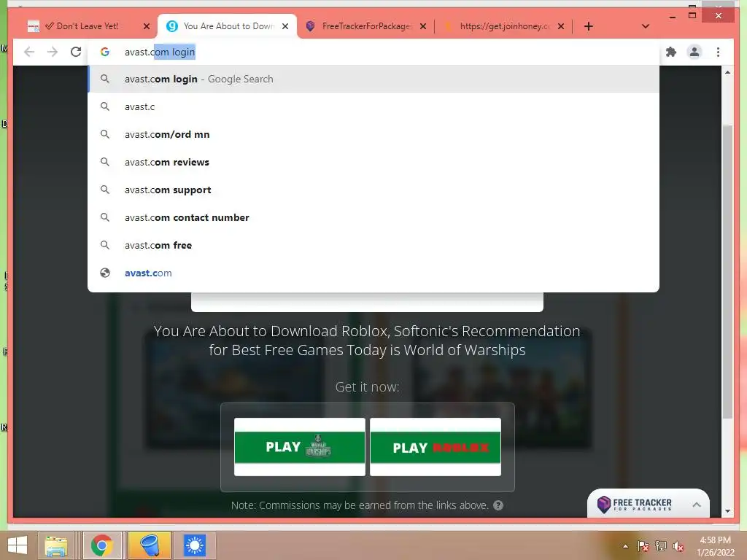Open a new tab with plus button
The width and height of the screenshot is (747, 560).
(589, 26)
